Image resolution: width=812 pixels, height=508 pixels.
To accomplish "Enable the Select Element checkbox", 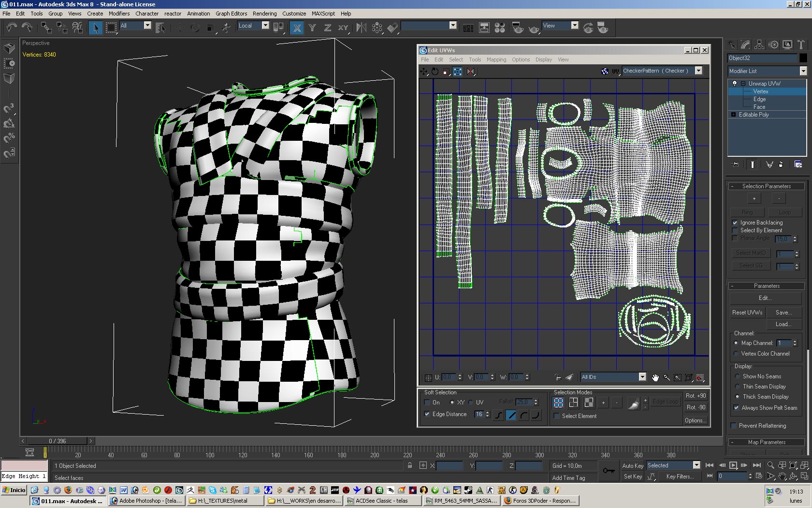I will pos(557,416).
